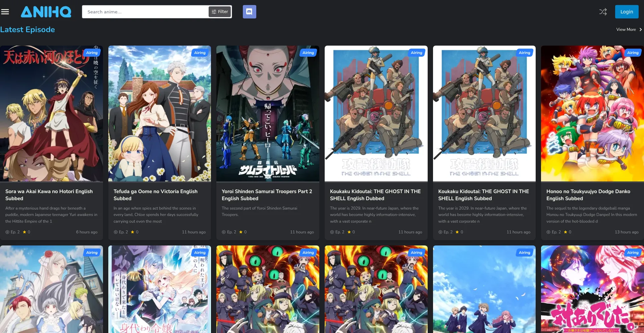Click Airing badge on Samurai Troopers card
644x333 pixels.
pyautogui.click(x=308, y=53)
